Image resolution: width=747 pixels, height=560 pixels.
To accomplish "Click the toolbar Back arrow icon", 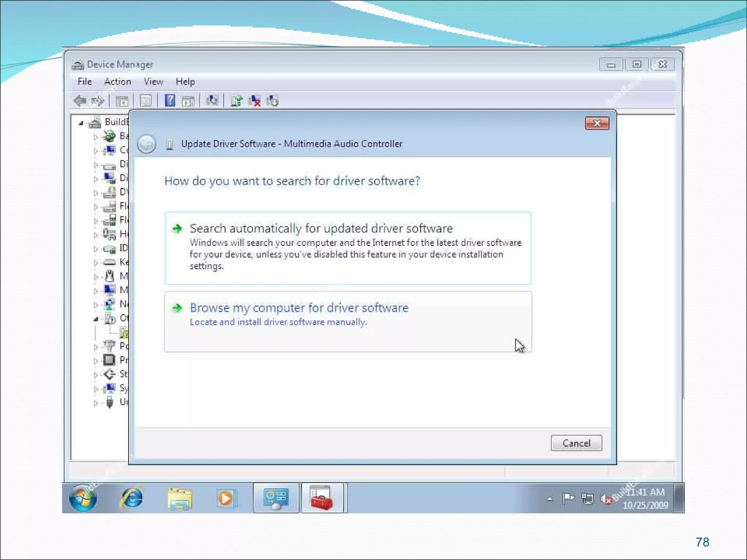I will pyautogui.click(x=80, y=100).
